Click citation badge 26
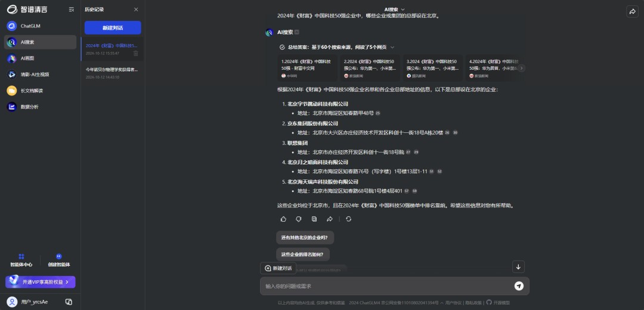The height and width of the screenshot is (310, 644). coord(447,132)
